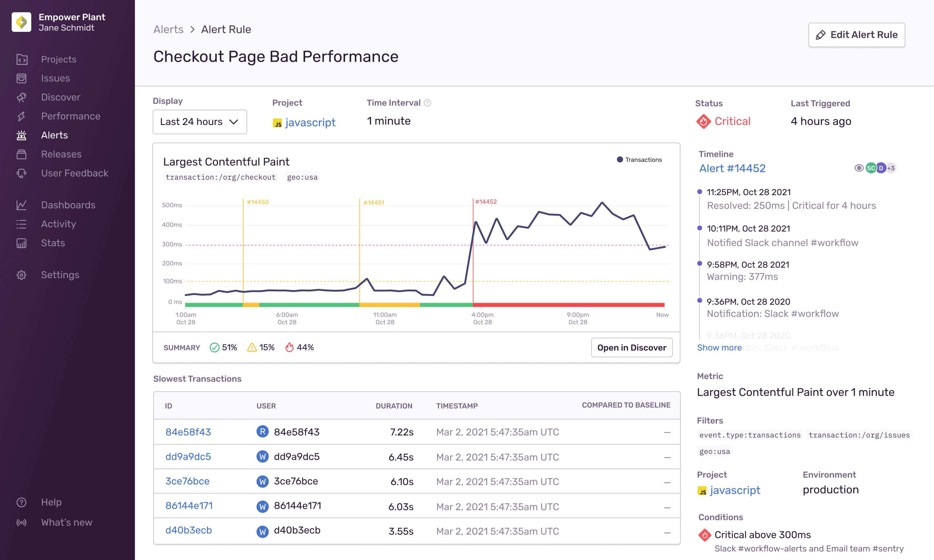Click the Alerts menu item
The height and width of the screenshot is (560, 934).
[x=54, y=135]
